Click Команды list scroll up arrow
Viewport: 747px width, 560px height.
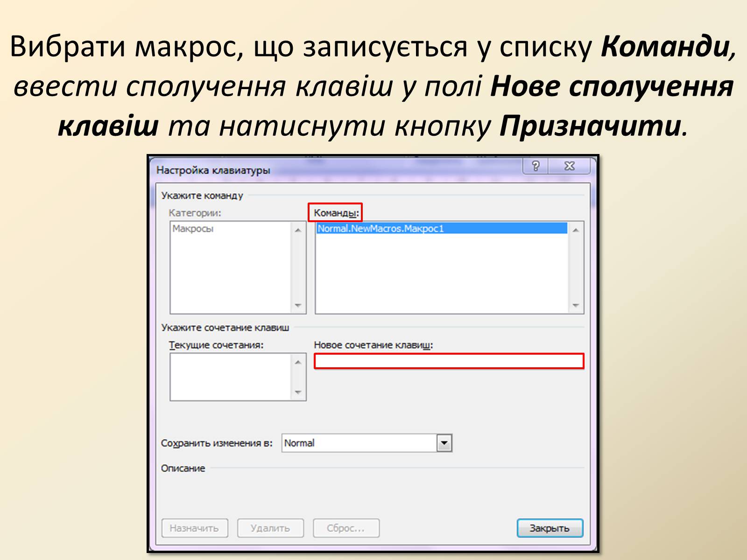point(576,230)
